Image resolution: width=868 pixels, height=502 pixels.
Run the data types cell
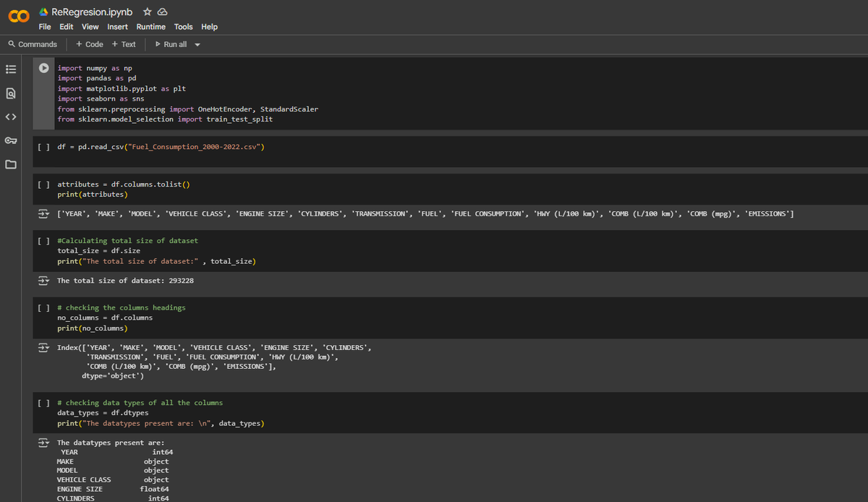click(x=43, y=402)
